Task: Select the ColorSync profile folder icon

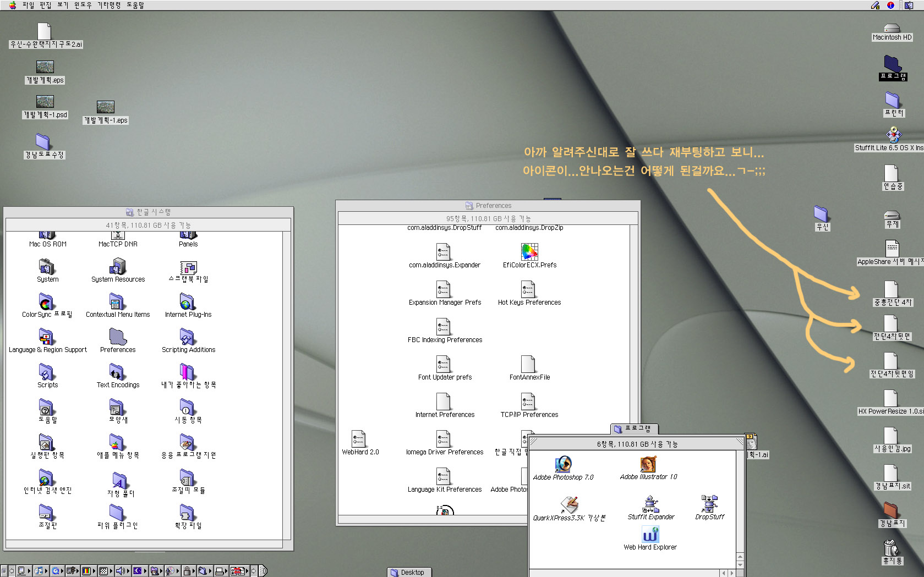Action: point(46,302)
